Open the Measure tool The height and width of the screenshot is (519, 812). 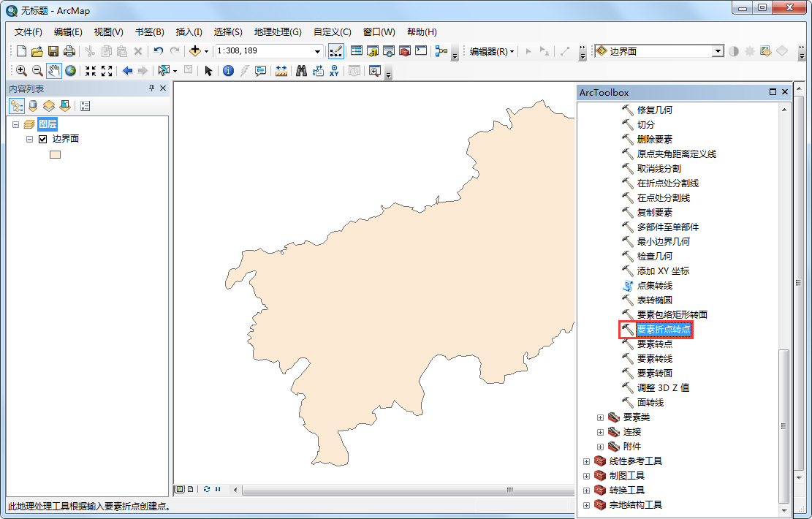coord(281,71)
